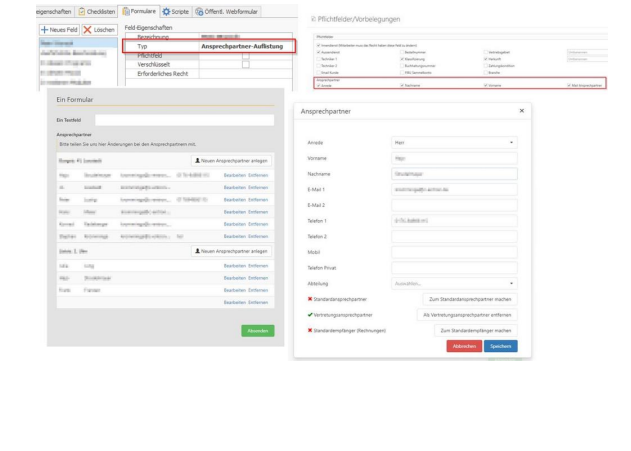Screen dimensions: 631x451
Task: Open the Typ field value dropdown
Action: 243,46
